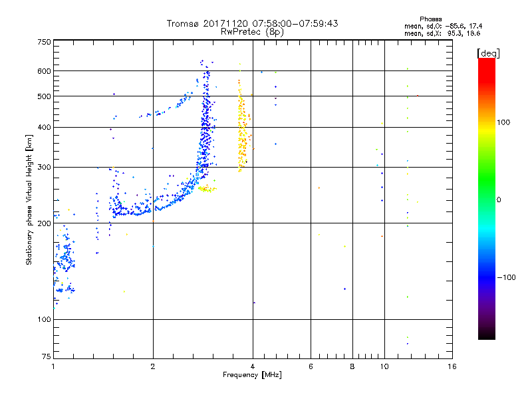Click the 'Phases' header text
Viewport: 532px width, 399px height.
[430, 19]
